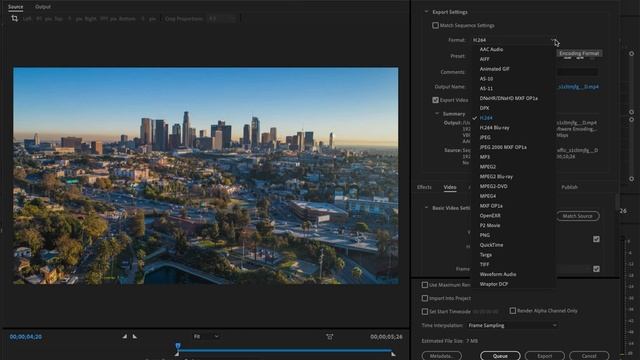The height and width of the screenshot is (360, 640).
Task: Switch to the Source tab
Action: coord(16,7)
